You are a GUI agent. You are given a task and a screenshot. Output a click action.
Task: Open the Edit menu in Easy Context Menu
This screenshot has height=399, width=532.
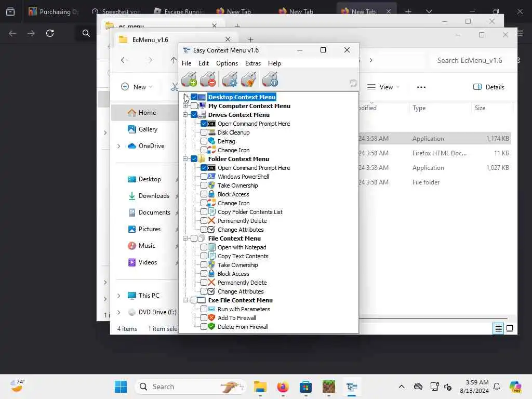point(204,63)
